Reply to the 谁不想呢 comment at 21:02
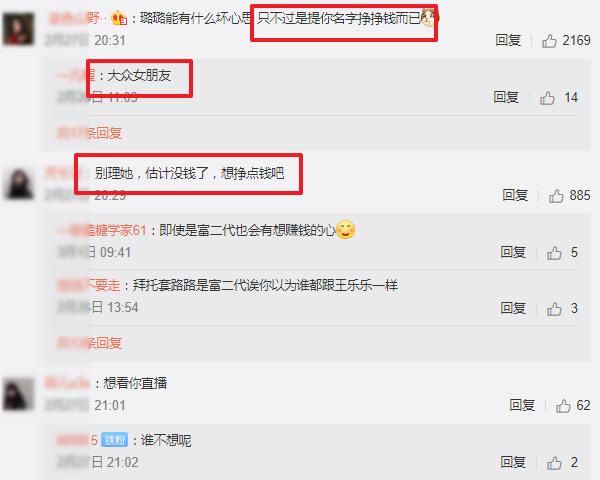Screen dimensions: 600x480 [x=513, y=462]
